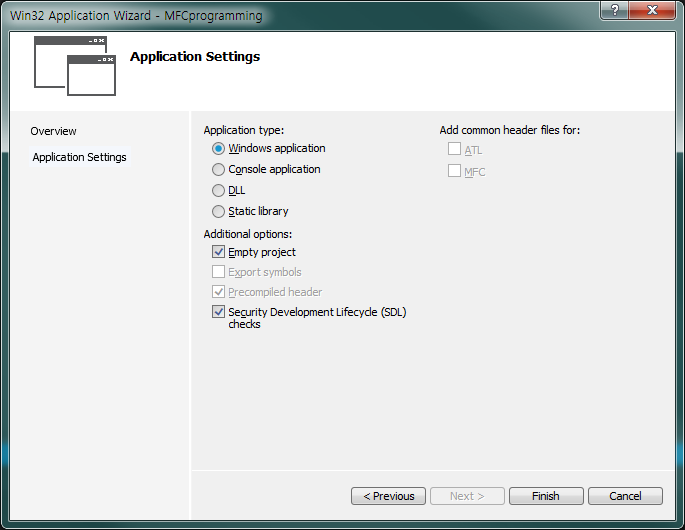Close the wizard window

652,10
